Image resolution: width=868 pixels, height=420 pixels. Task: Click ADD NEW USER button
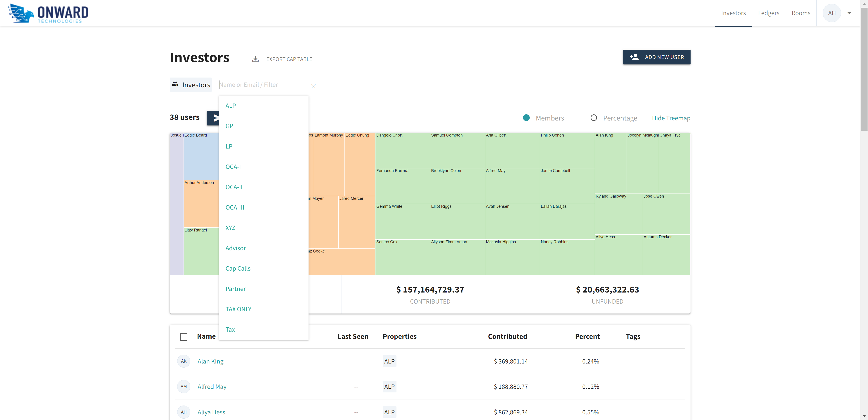click(656, 57)
